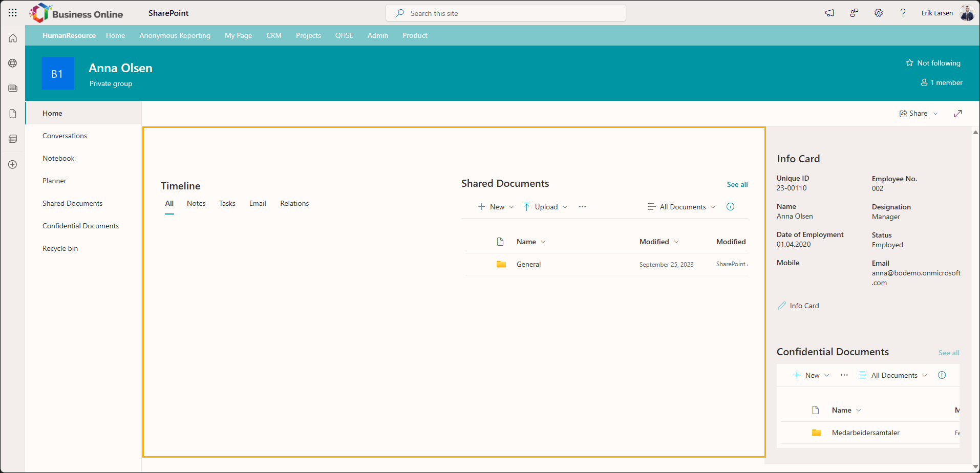Go to the home icon in left app bar

pos(13,38)
